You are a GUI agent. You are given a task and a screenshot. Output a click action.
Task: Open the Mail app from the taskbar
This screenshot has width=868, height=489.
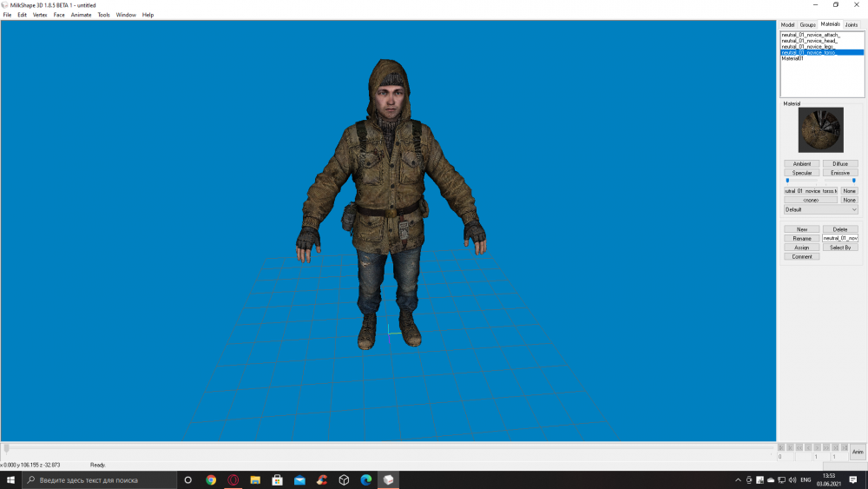(x=299, y=480)
